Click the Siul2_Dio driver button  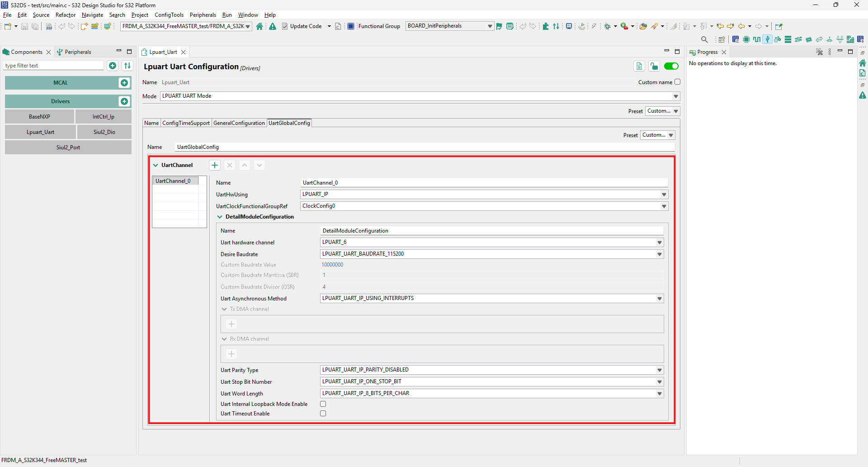click(x=104, y=132)
